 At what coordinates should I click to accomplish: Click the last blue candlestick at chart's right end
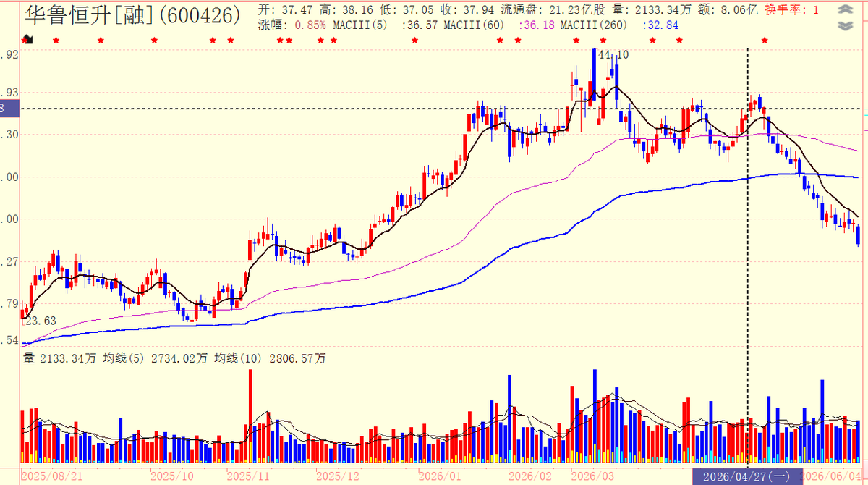tap(858, 235)
